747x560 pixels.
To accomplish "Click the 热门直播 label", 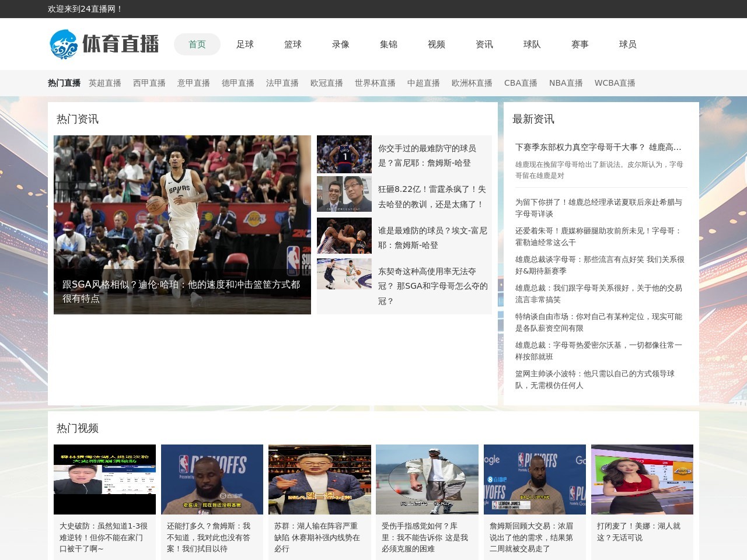I will click(x=64, y=83).
